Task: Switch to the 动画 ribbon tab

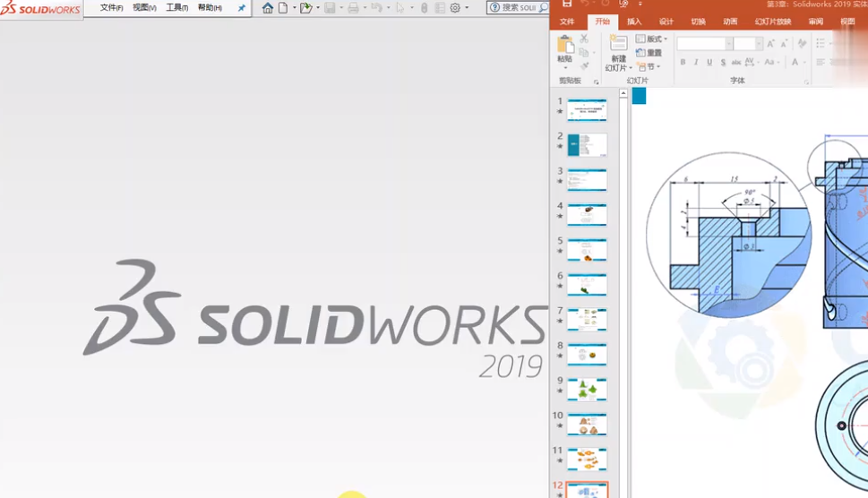Action: [730, 21]
